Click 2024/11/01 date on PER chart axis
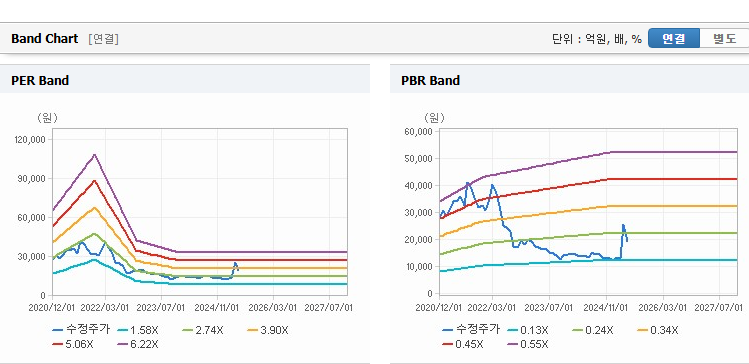Viewport: 749px width, 364px height. coord(218,307)
